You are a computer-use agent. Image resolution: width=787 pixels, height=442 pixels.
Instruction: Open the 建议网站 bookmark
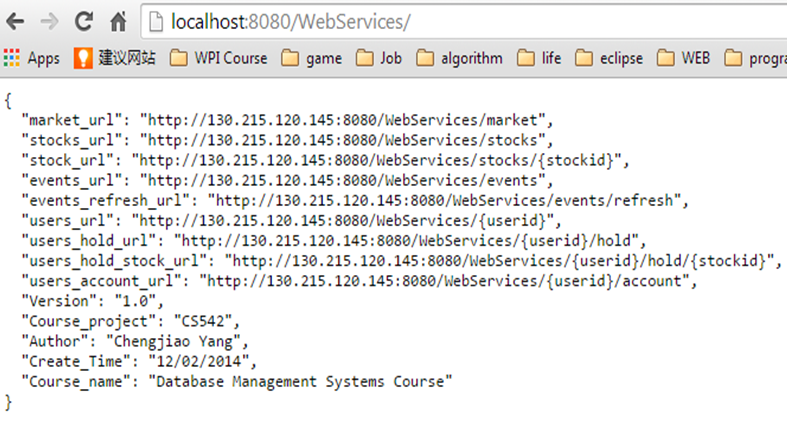coord(115,58)
